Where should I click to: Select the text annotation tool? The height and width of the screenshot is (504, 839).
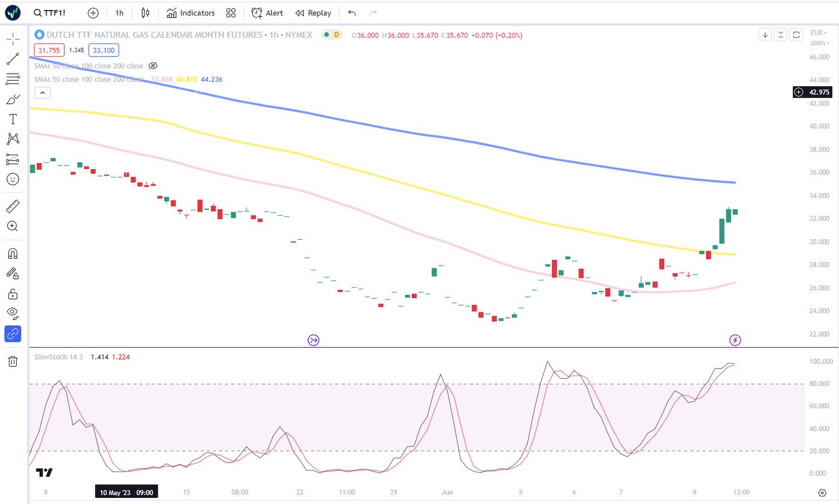(x=13, y=119)
